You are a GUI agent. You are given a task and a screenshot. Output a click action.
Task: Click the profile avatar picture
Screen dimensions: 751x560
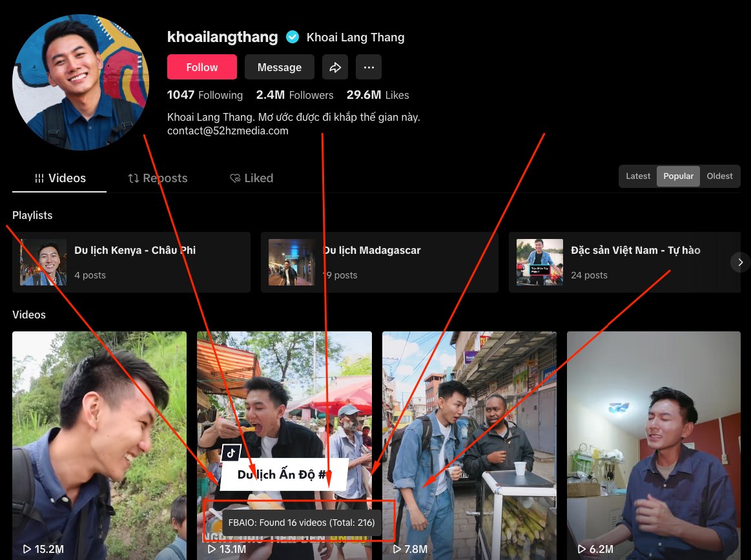81,82
